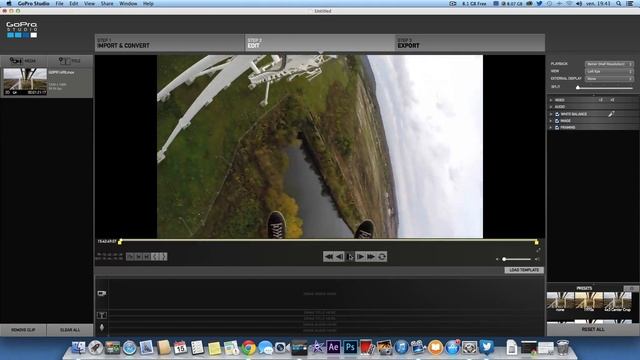Viewport: 640px width, 360px height.
Task: Expand the Image section arrow
Action: tap(551, 121)
